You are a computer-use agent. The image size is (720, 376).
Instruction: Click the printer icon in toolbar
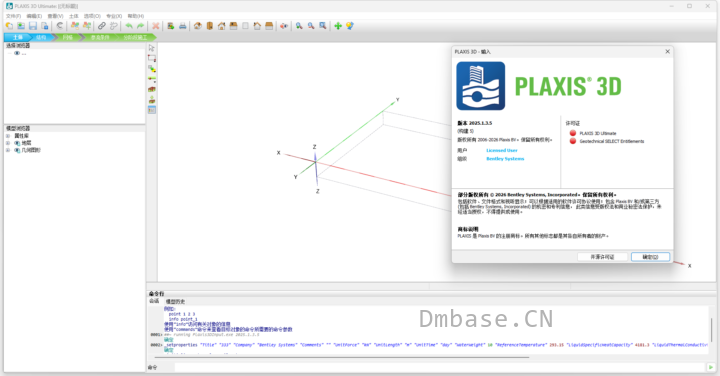183,26
